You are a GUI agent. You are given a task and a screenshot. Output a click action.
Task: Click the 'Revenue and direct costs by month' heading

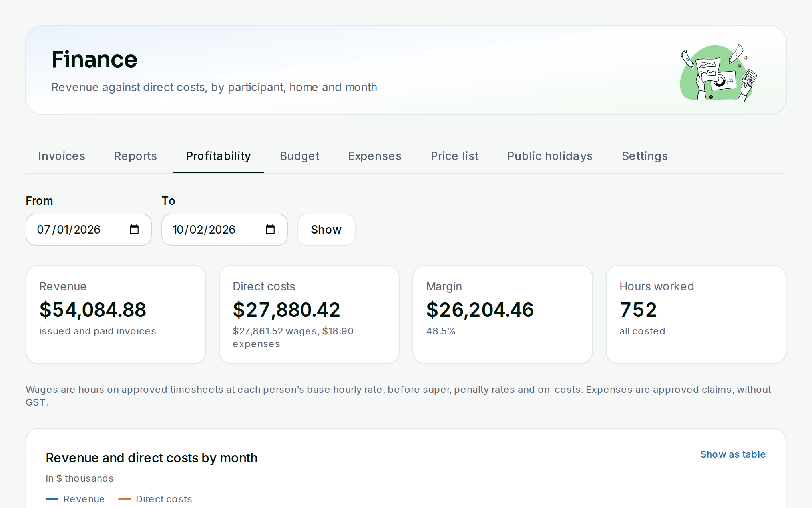(151, 458)
